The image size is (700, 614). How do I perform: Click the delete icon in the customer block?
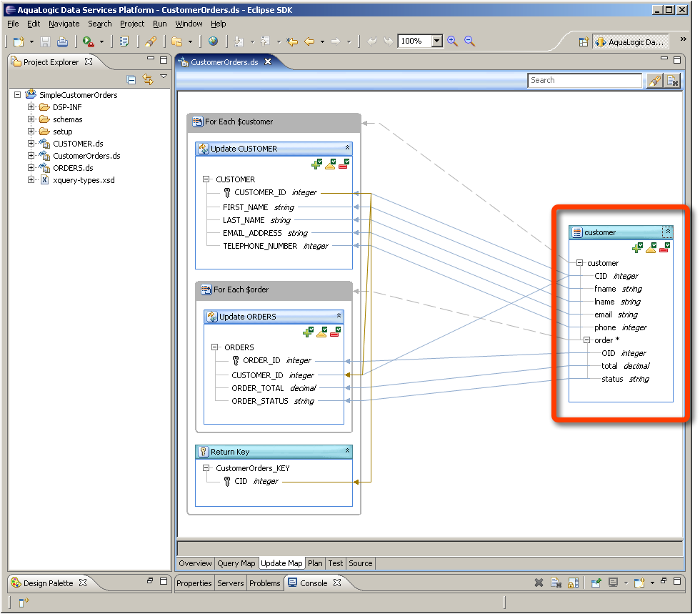664,247
